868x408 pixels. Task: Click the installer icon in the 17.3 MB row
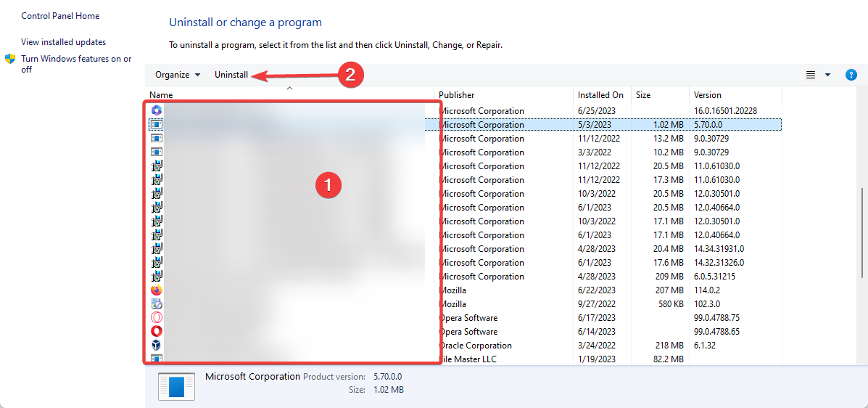(157, 179)
